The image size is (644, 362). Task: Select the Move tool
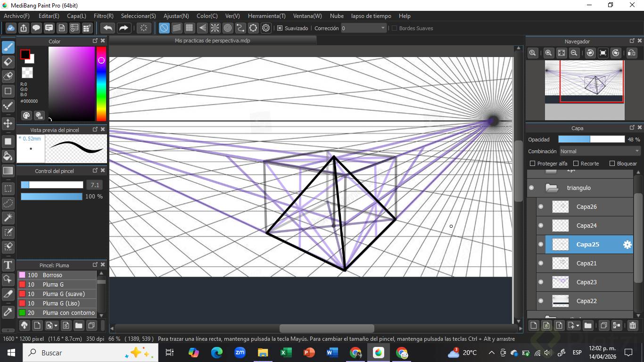[8, 123]
